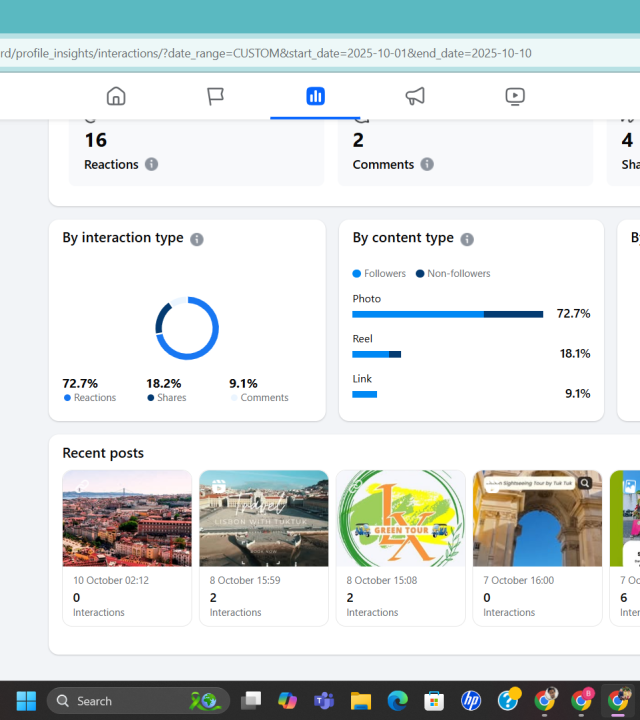The image size is (640, 720).
Task: Open the 8 October 15:59 reel thumbnail
Action: tap(264, 518)
